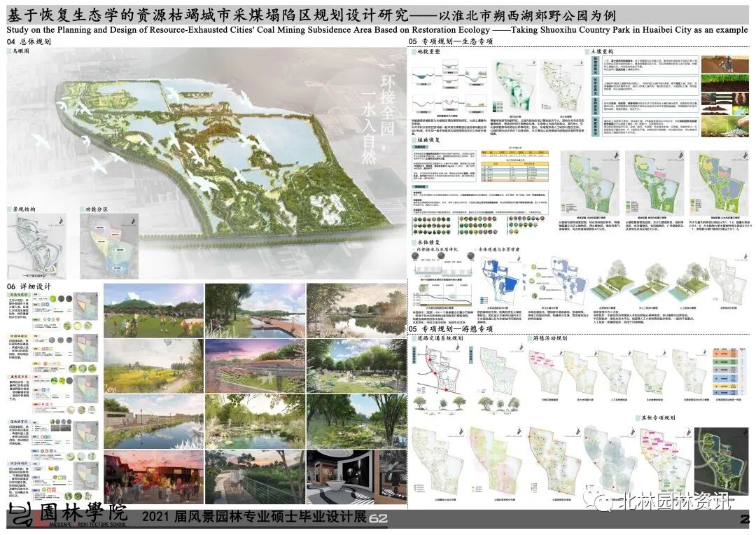Screen dimensions: 756x535
Task: Select the '06 详细设计' section heading
Action: click(29, 286)
